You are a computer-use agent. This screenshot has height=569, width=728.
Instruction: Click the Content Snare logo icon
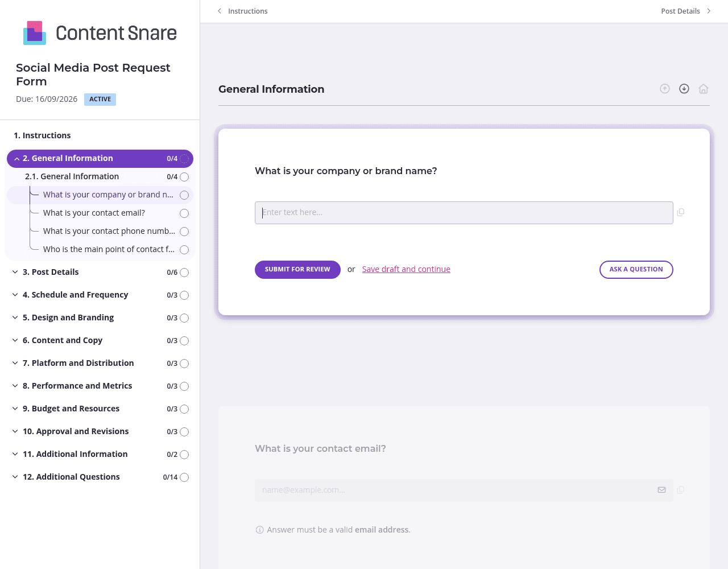coord(35,33)
